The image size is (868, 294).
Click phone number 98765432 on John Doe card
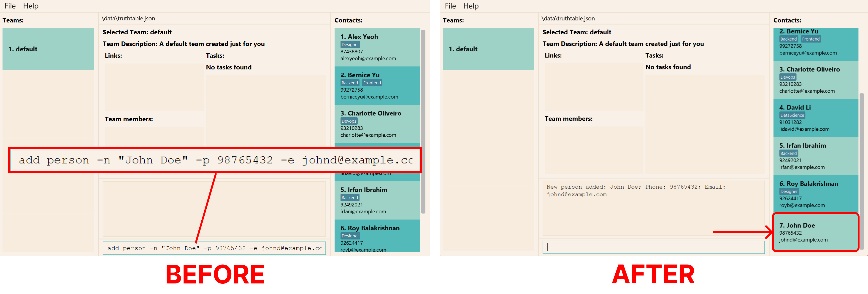click(x=790, y=233)
